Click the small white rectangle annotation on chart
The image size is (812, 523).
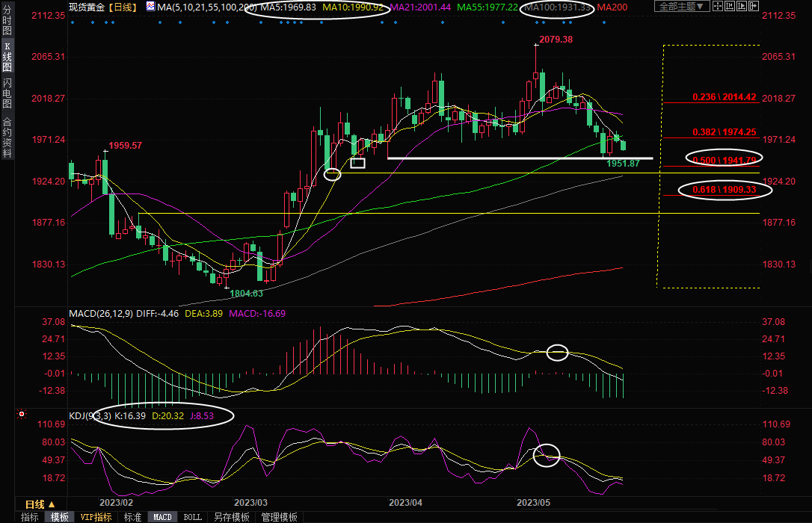coord(357,163)
